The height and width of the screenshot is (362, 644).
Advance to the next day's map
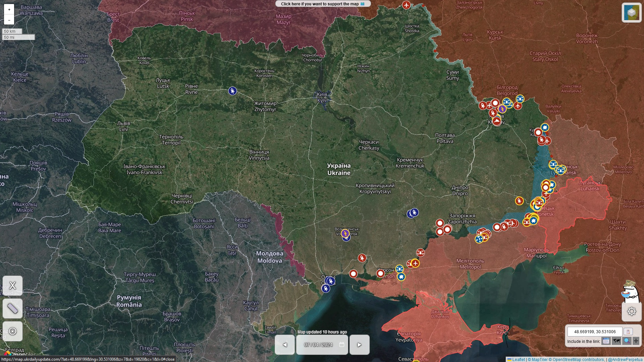[359, 345]
